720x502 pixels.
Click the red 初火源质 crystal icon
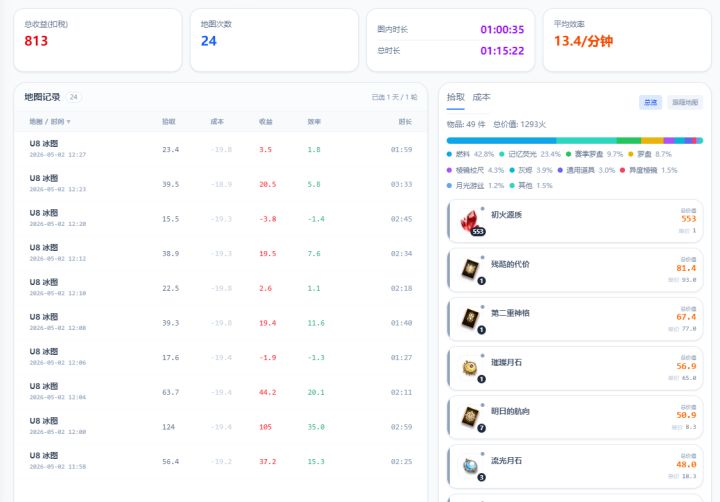pyautogui.click(x=470, y=221)
